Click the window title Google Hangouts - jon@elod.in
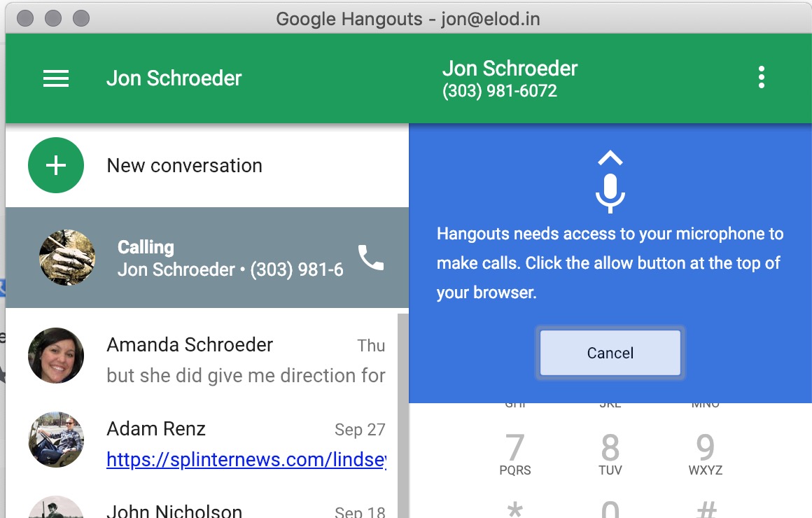Screen dimensions: 812x518 (x=408, y=19)
